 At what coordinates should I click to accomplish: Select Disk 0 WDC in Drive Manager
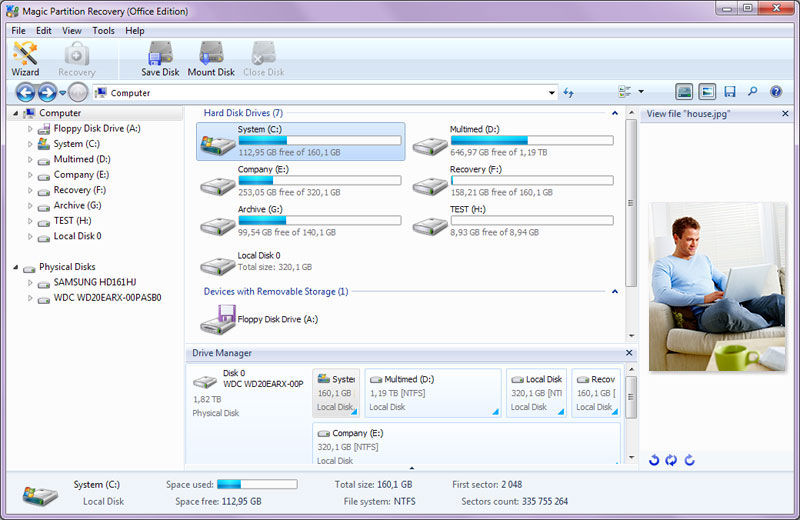pyautogui.click(x=249, y=393)
